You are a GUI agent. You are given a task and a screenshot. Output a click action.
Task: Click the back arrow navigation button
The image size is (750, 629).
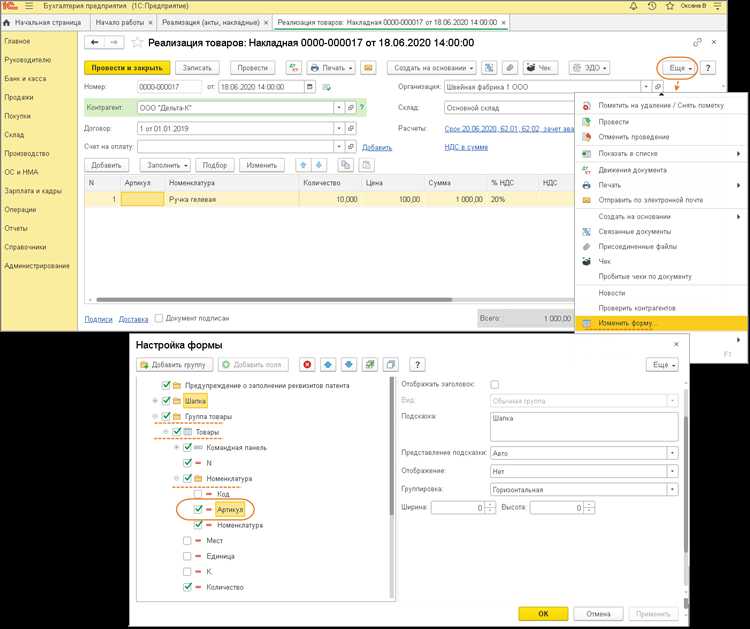click(95, 43)
